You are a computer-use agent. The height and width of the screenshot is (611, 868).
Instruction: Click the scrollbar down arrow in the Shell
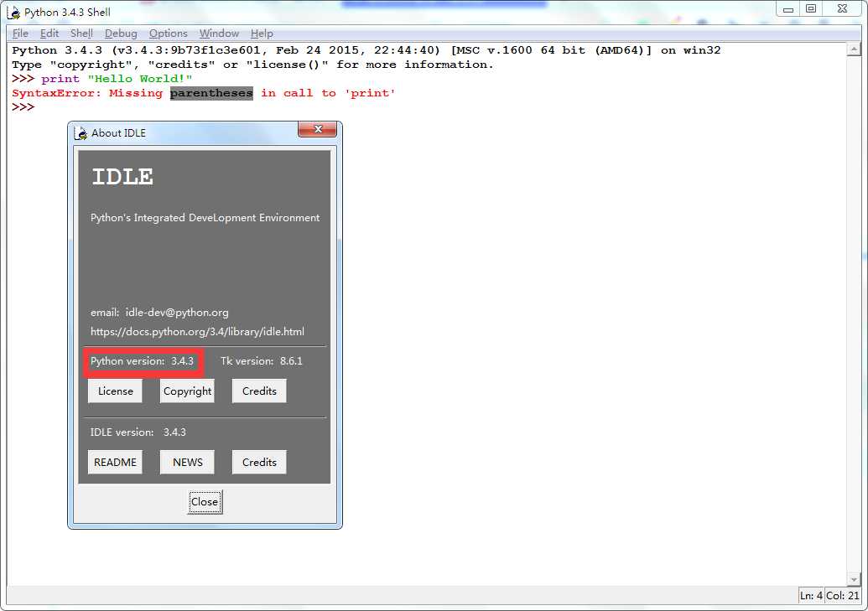[x=854, y=579]
